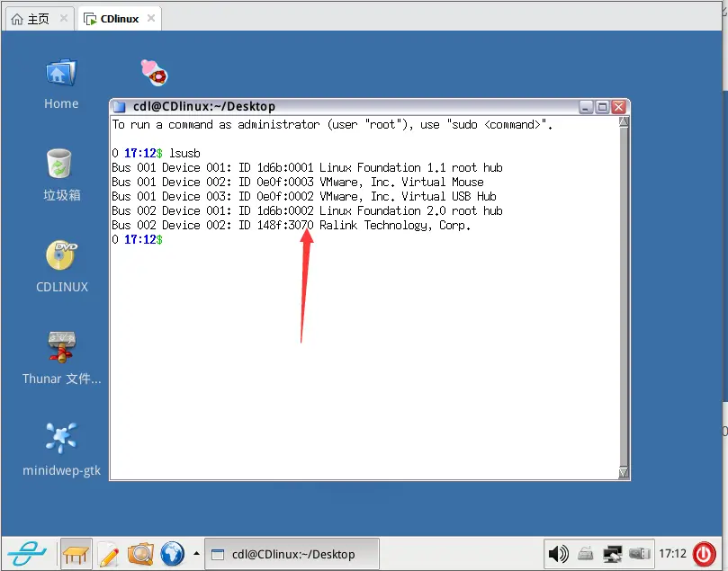Image resolution: width=728 pixels, height=571 pixels.
Task: Click the terminal scrollbar down arrow
Action: [x=624, y=472]
